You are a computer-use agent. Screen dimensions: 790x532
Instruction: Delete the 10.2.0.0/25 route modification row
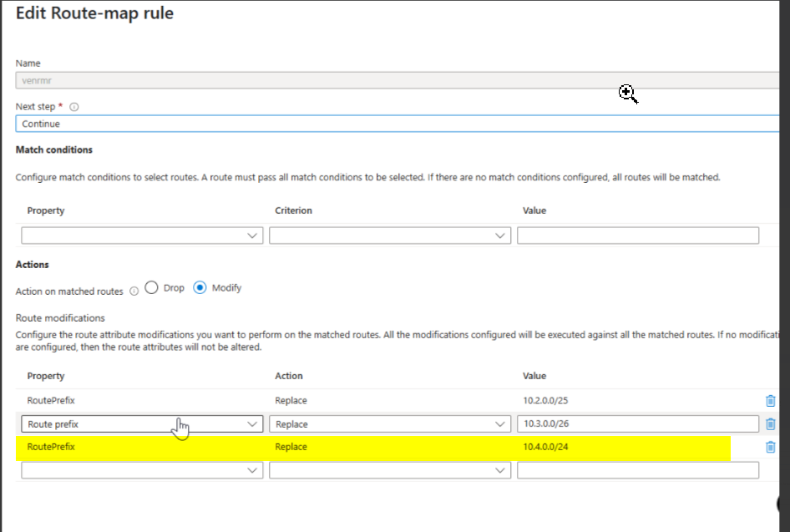(x=770, y=401)
